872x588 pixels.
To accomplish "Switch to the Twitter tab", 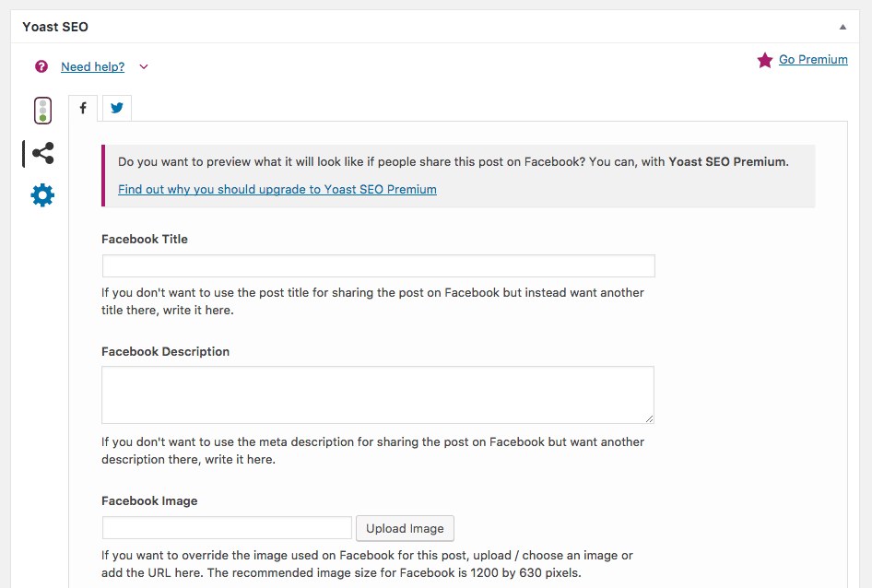I will point(117,108).
